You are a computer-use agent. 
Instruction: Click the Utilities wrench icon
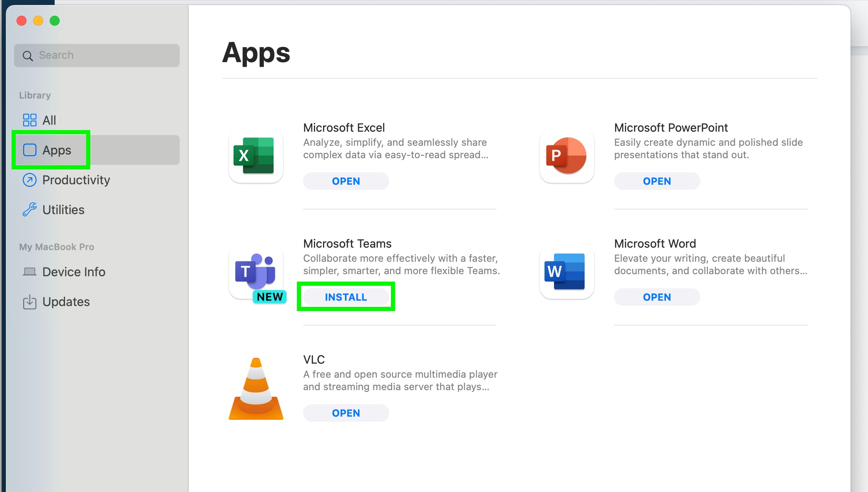point(29,210)
